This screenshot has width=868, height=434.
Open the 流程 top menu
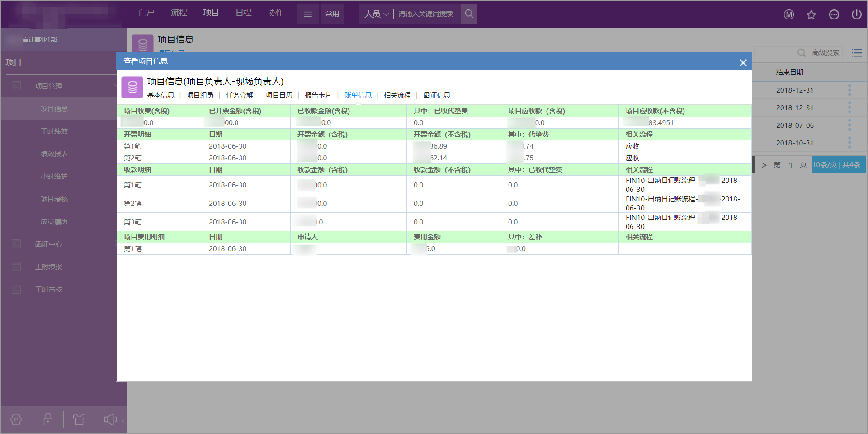pyautogui.click(x=179, y=13)
